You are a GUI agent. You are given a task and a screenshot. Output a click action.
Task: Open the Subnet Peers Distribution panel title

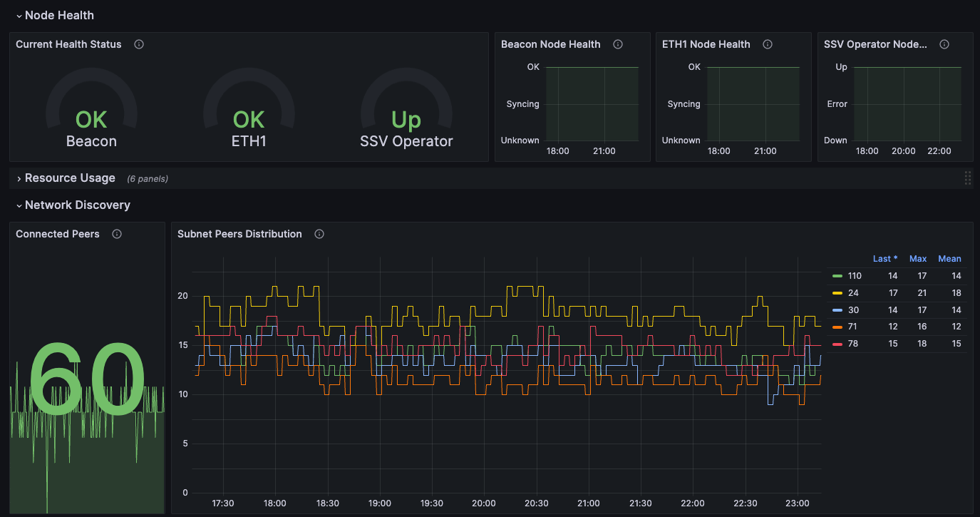point(239,234)
